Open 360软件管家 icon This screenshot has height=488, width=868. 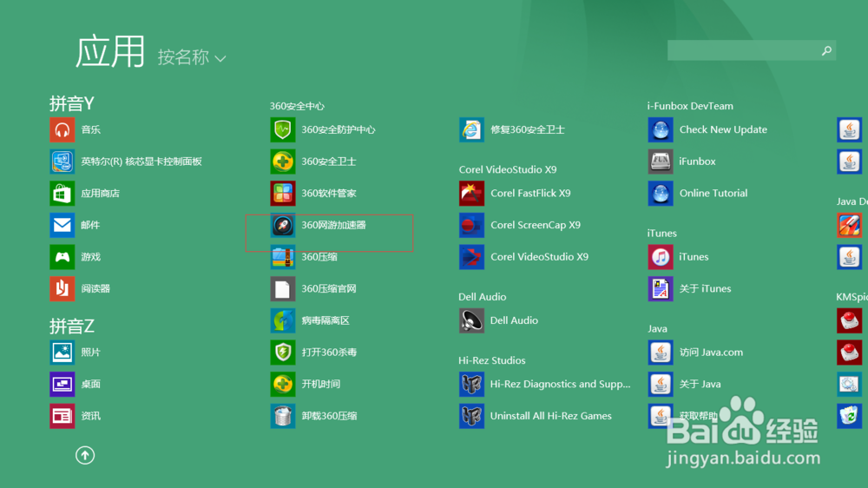(283, 194)
